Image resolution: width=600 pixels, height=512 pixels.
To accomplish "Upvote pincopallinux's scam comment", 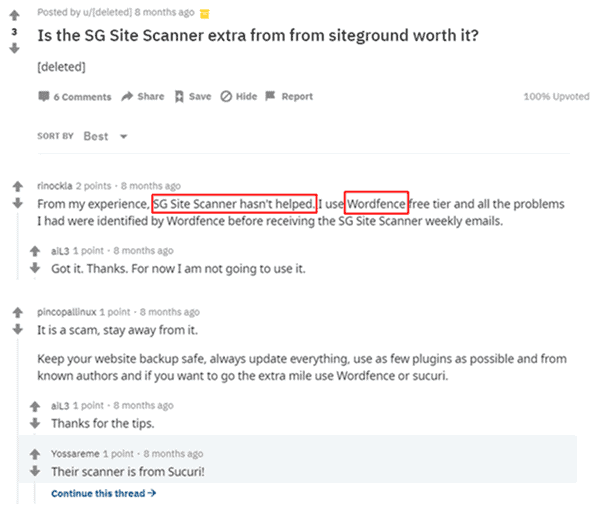I will coord(18,313).
